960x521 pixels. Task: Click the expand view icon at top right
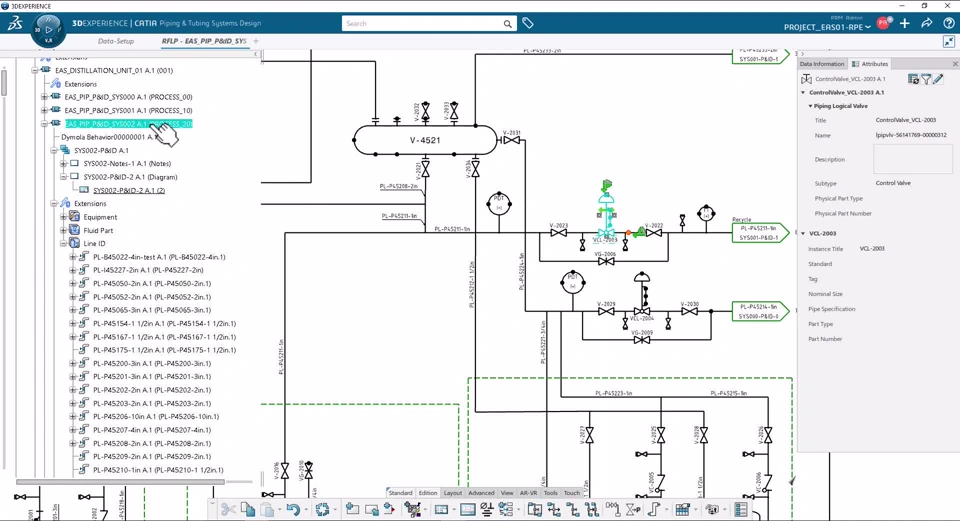coord(949,42)
